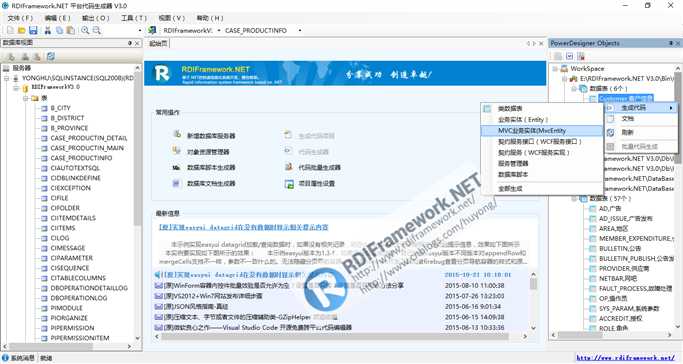Collapse the 数据表 (6个) node
This screenshot has width=683, height=364.
[574, 88]
